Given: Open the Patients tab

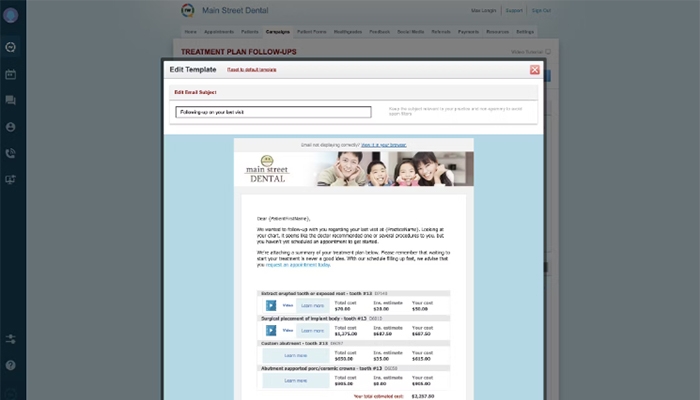Looking at the screenshot, I should coord(250,32).
